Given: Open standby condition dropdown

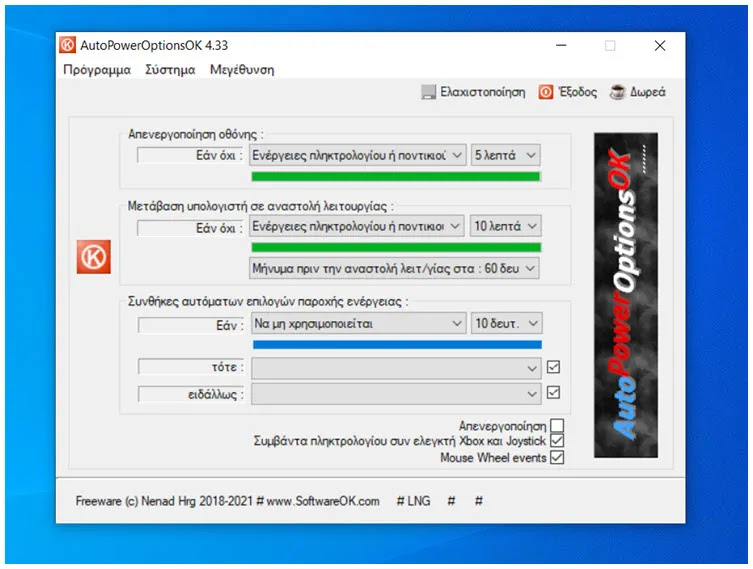Looking at the screenshot, I should [356, 226].
